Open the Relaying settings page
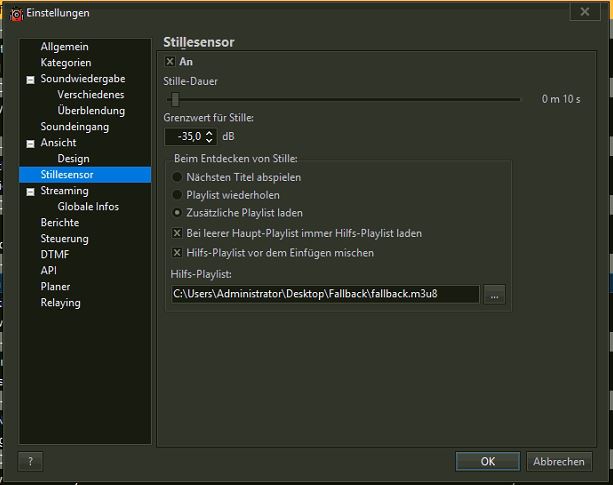This screenshot has height=485, width=613. [60, 303]
